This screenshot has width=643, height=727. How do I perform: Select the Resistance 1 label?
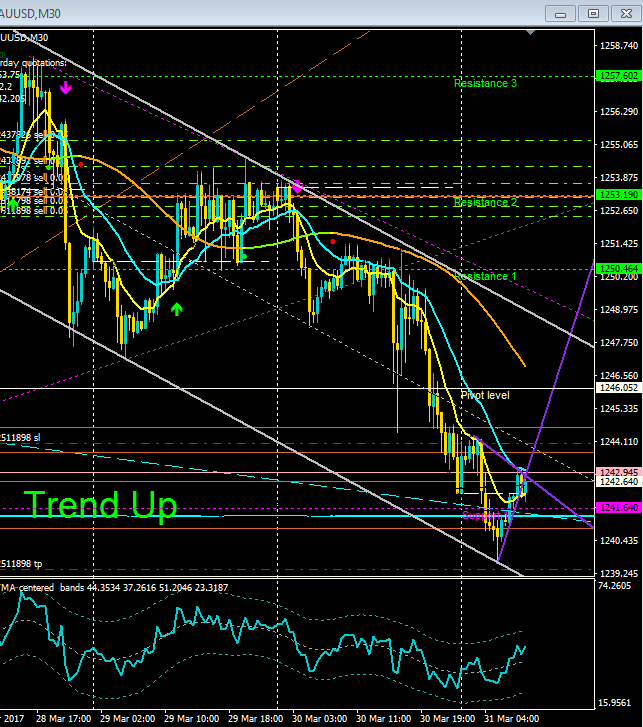pos(485,276)
